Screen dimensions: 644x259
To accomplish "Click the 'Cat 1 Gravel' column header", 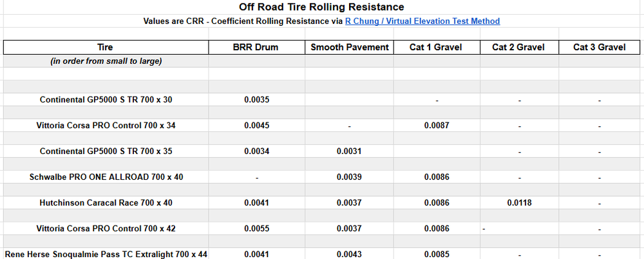I will click(436, 47).
